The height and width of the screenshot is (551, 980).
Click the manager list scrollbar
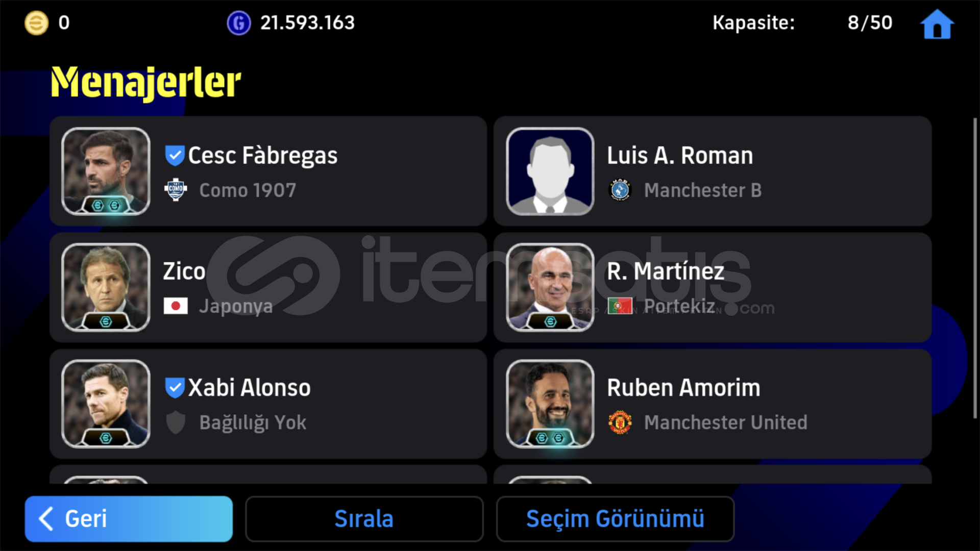click(x=975, y=268)
